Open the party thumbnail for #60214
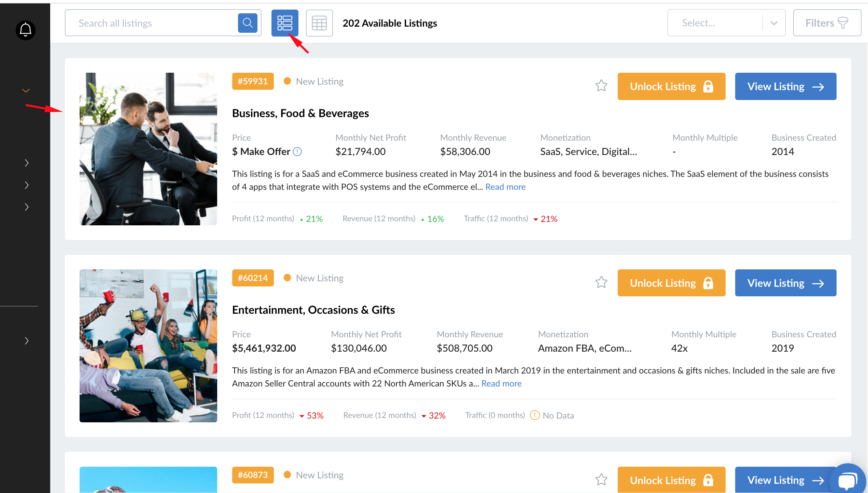Screen dimensions: 868x493 coord(148,346)
